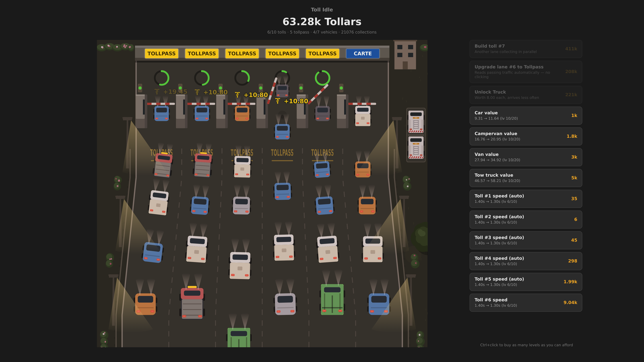Click the top parked campervan thumbnail on roadside
The height and width of the screenshot is (362, 644).
click(x=416, y=122)
